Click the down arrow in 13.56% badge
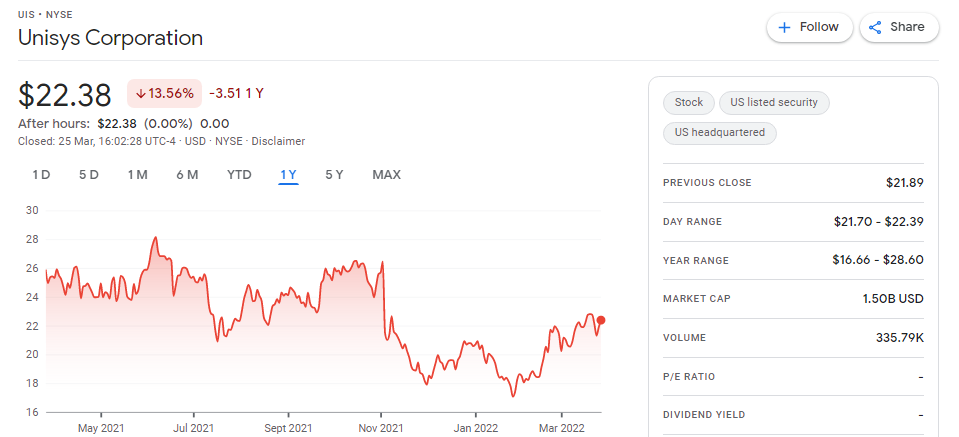 140,94
